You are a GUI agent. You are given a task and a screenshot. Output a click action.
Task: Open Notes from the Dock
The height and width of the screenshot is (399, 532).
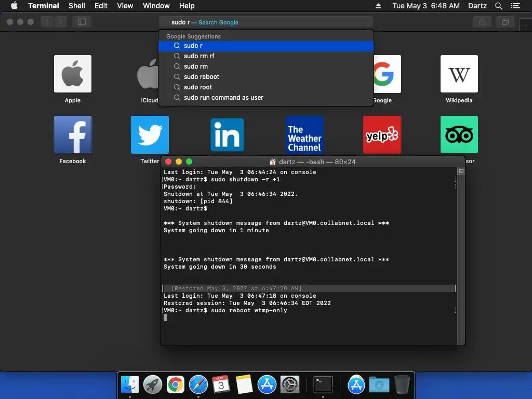[x=244, y=385]
